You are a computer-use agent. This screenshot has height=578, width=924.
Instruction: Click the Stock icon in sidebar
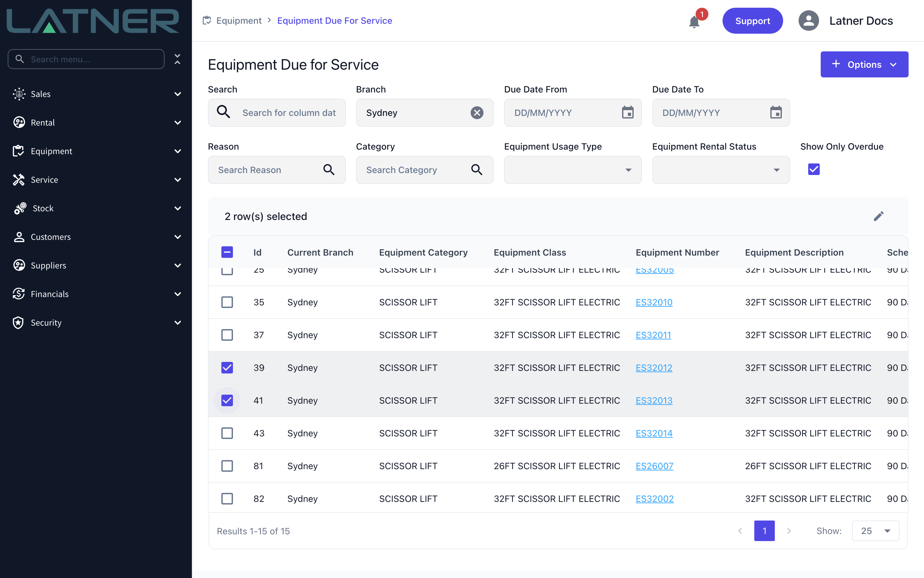pyautogui.click(x=20, y=208)
